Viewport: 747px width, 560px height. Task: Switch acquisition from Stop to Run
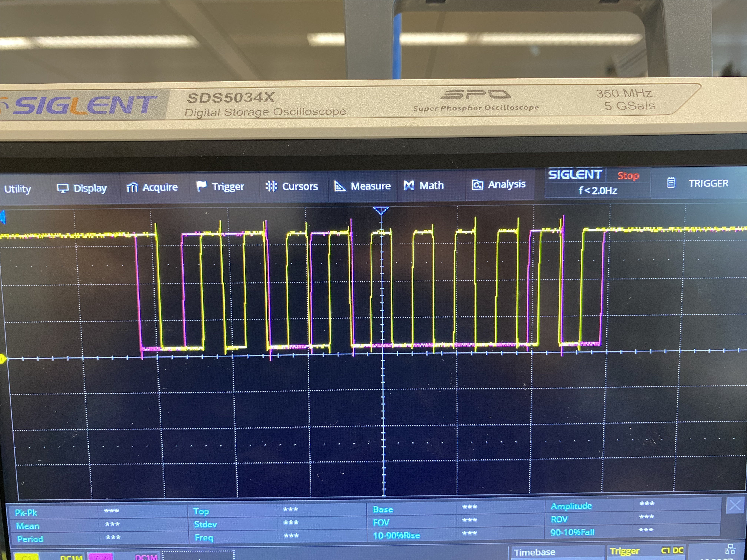click(x=628, y=176)
